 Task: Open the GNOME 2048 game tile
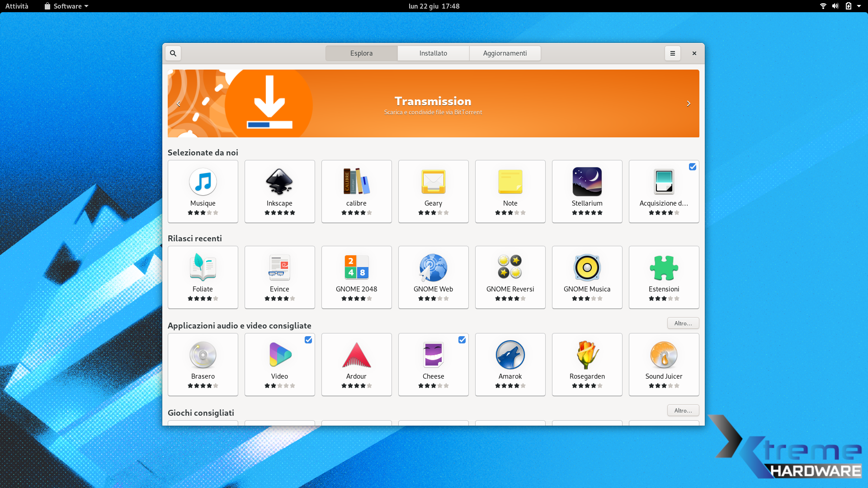click(356, 277)
